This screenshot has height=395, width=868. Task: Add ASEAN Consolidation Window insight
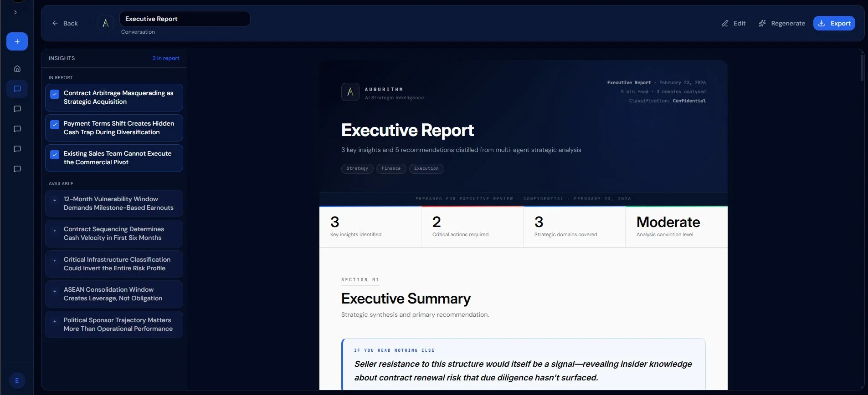55,291
